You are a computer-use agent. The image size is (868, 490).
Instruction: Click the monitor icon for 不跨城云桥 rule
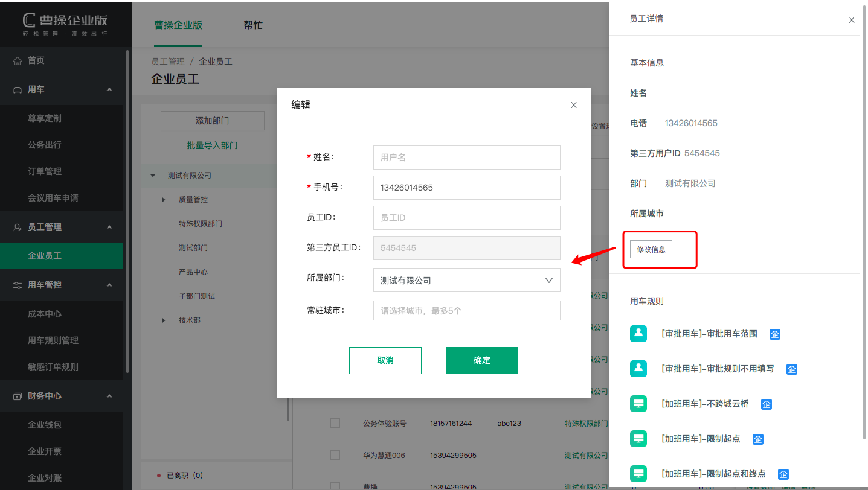638,404
